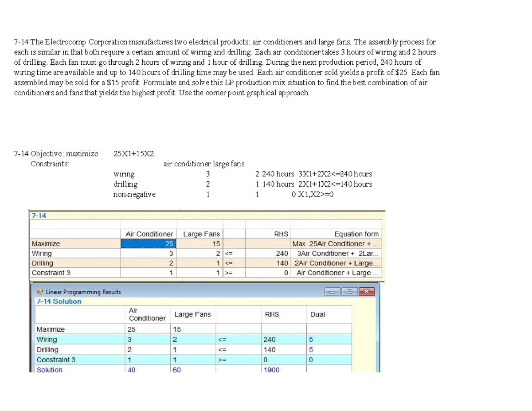Viewport: 532px width, 411px height.
Task: Click the Wiring dual value in the results
Action: pos(311,340)
